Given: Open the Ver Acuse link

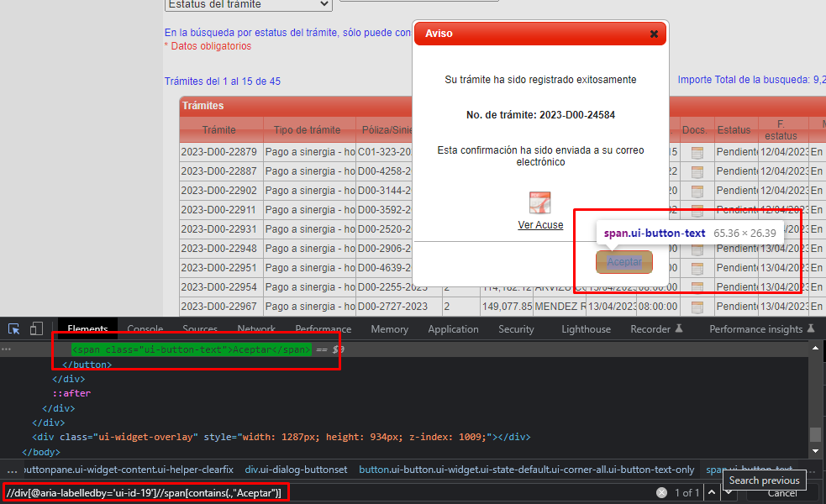Looking at the screenshot, I should 540,225.
